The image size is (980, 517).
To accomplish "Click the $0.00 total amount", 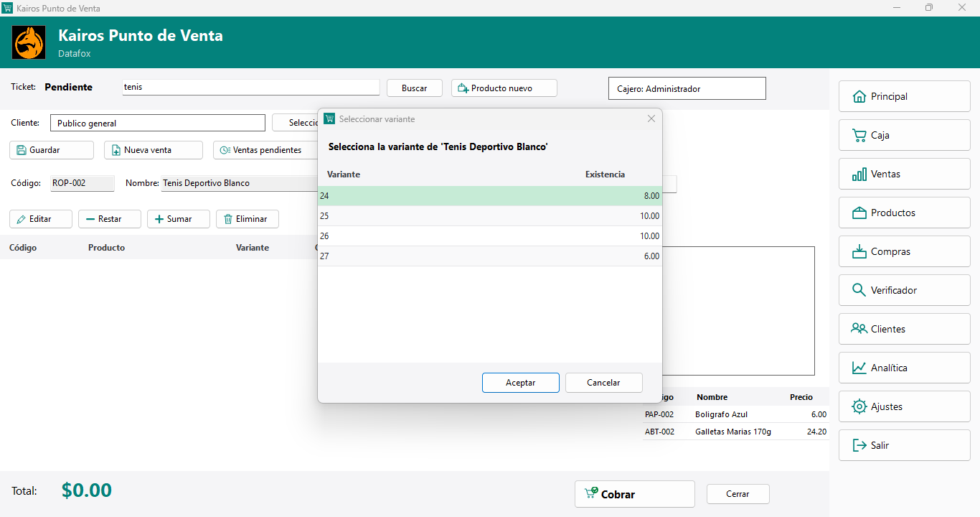I will click(87, 490).
